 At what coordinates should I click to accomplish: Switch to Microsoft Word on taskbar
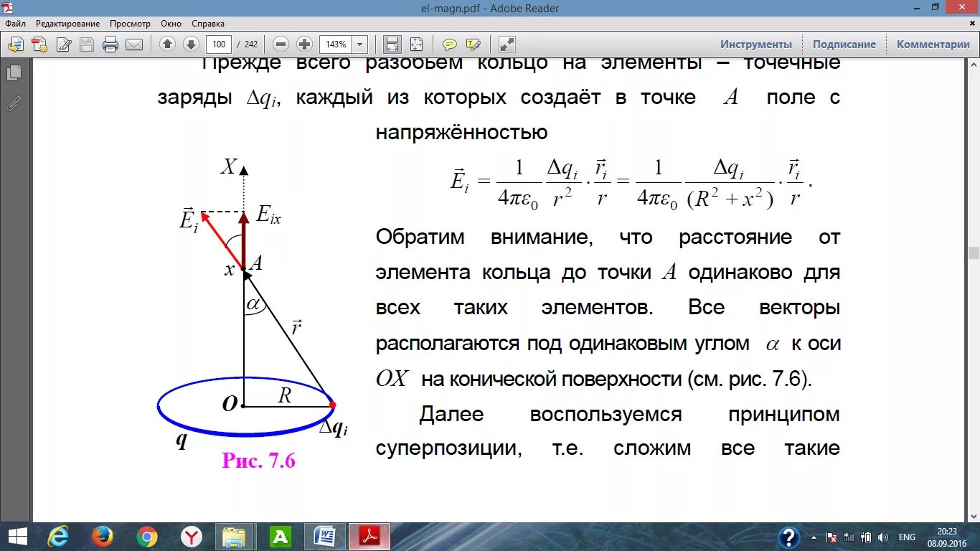[325, 537]
